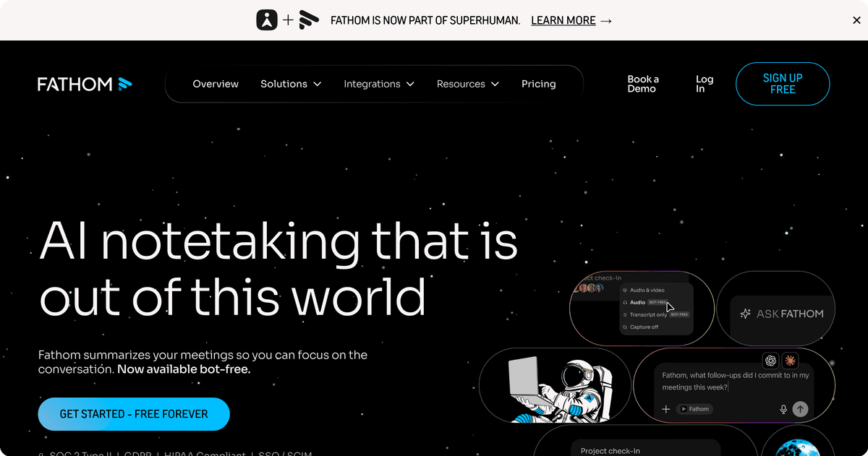Dismiss the announcement banner with X

coord(856,20)
